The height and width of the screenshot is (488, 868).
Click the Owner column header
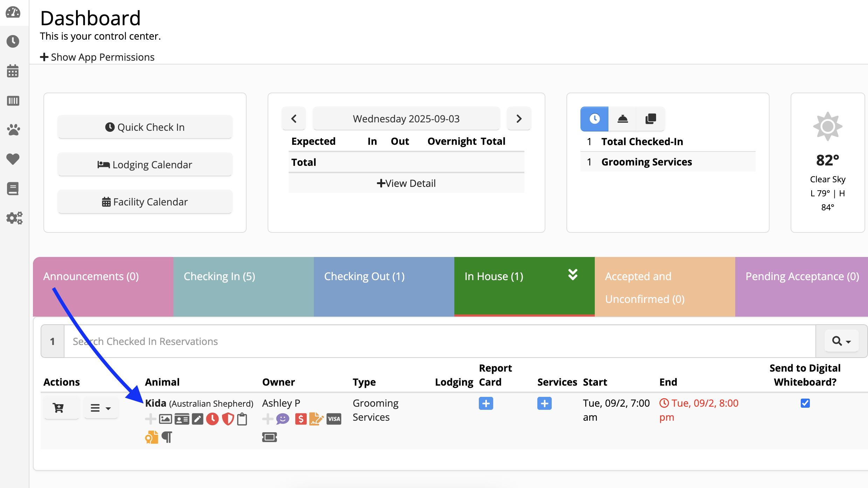[x=278, y=382]
